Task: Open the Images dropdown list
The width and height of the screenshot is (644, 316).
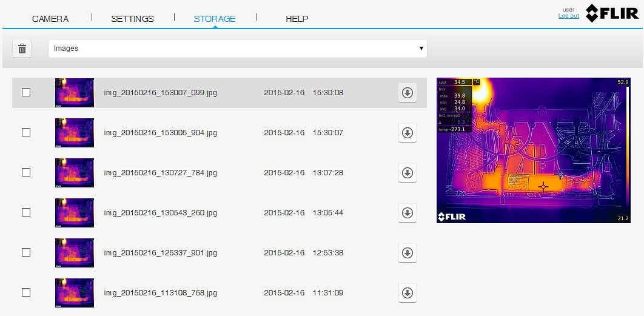Action: 237,49
